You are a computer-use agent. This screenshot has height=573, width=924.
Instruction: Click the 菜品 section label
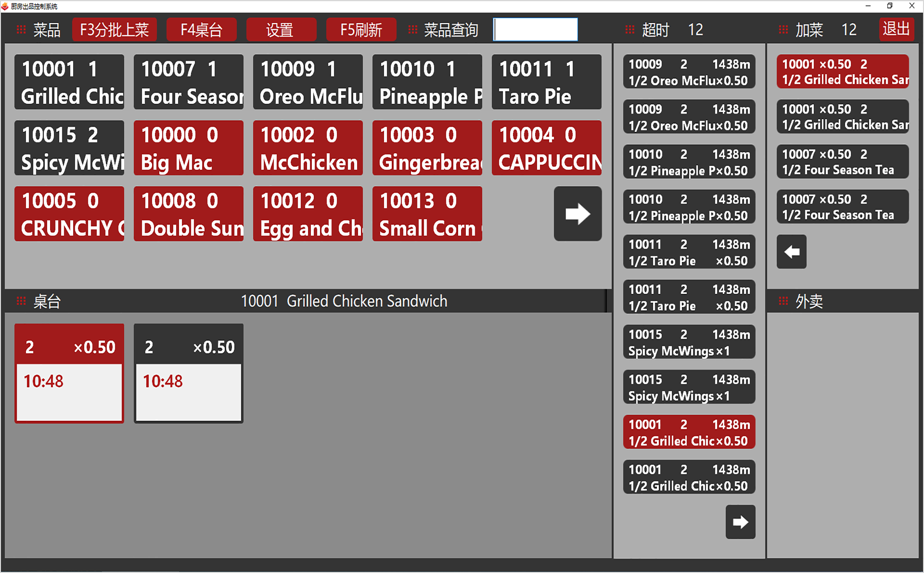47,30
